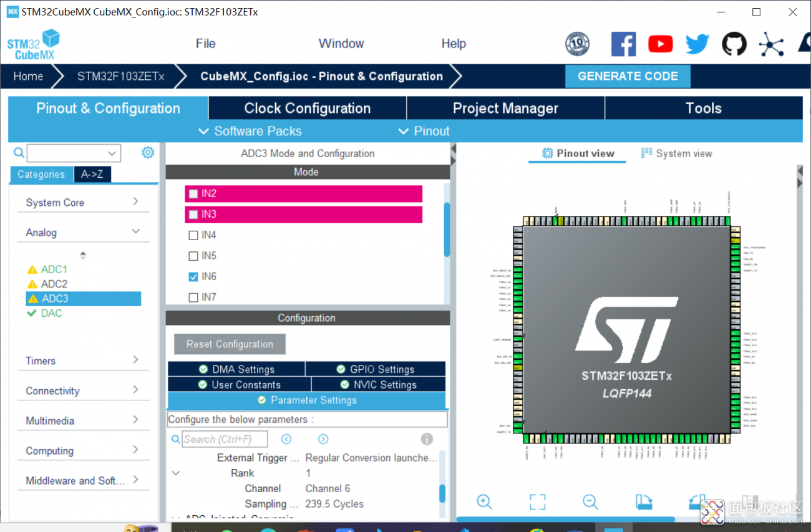Screen dimensions: 811x532
Task: Go to the previous parameter search result
Action: click(286, 439)
